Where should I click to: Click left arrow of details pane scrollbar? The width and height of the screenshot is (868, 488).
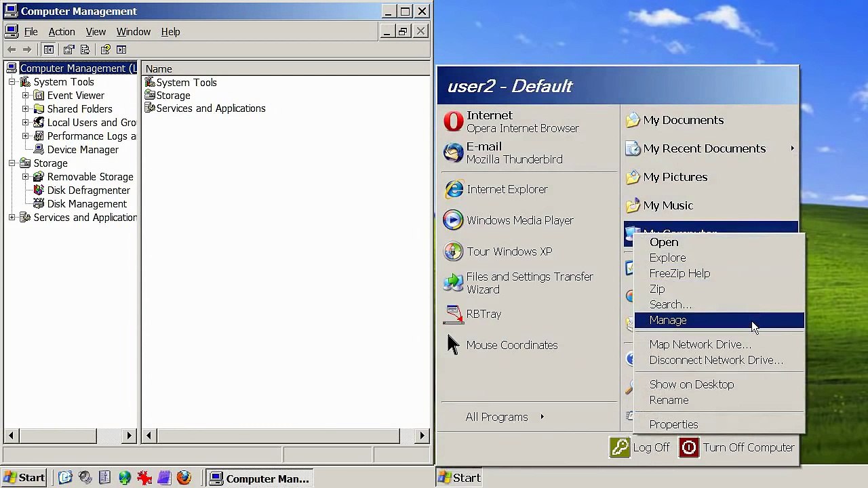(149, 436)
